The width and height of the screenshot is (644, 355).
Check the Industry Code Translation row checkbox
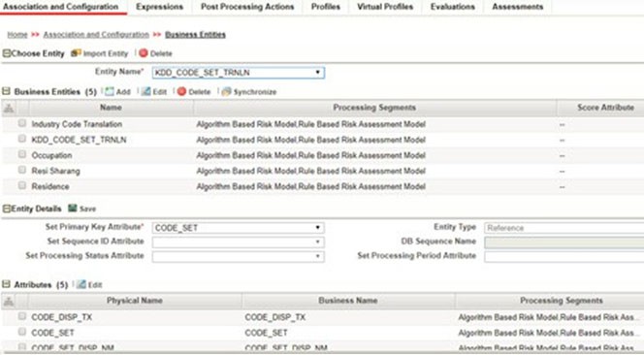[22, 123]
